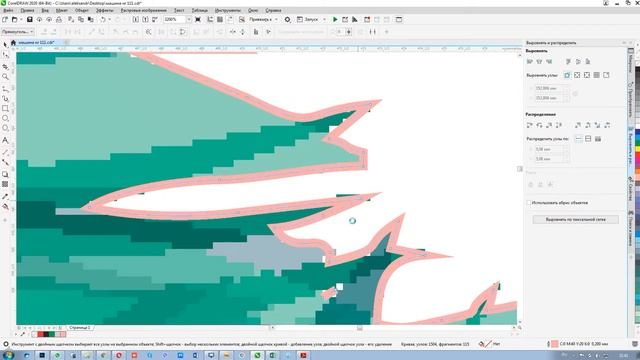Open the Объект menu
640x360 pixels.
tap(82, 10)
